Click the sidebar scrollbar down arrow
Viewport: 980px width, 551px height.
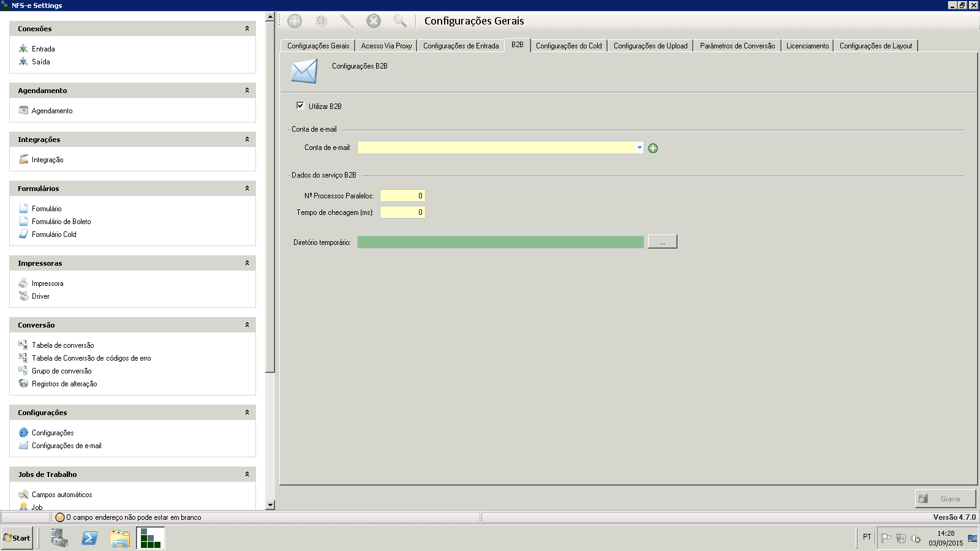pyautogui.click(x=270, y=505)
